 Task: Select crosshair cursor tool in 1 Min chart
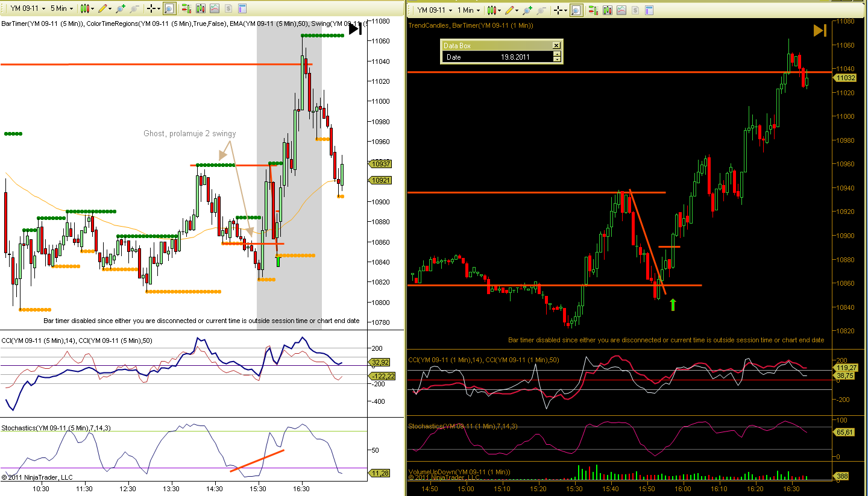pos(558,10)
